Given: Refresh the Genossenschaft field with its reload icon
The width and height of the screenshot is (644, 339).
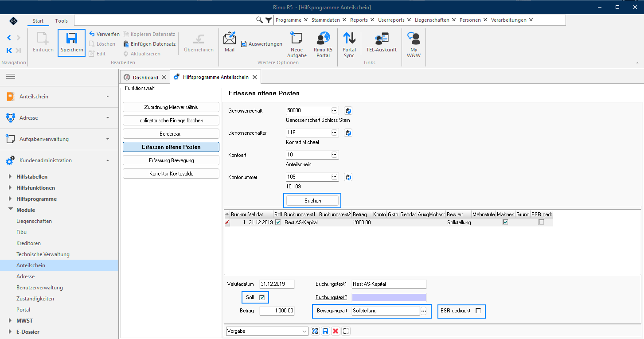Looking at the screenshot, I should click(x=348, y=110).
